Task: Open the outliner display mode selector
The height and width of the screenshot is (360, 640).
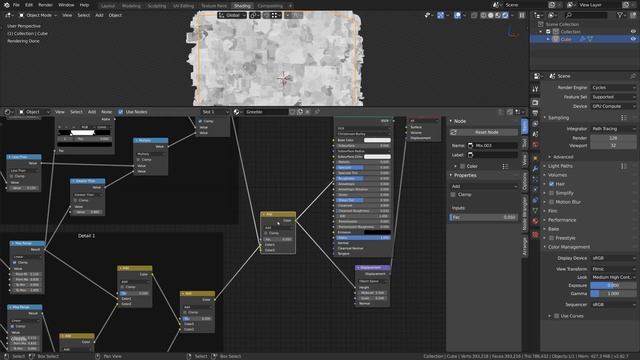Action: pyautogui.click(x=553, y=15)
